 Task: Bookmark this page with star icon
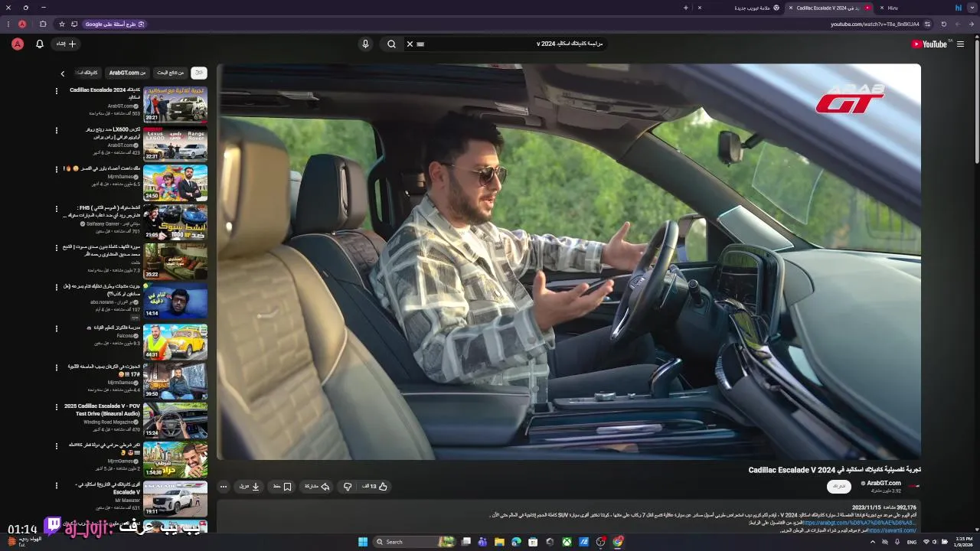point(62,24)
